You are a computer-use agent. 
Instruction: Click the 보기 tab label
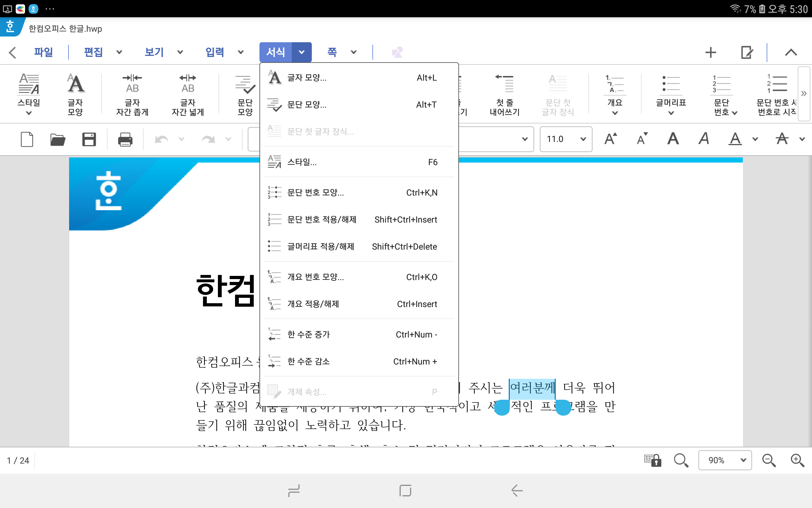coord(154,52)
